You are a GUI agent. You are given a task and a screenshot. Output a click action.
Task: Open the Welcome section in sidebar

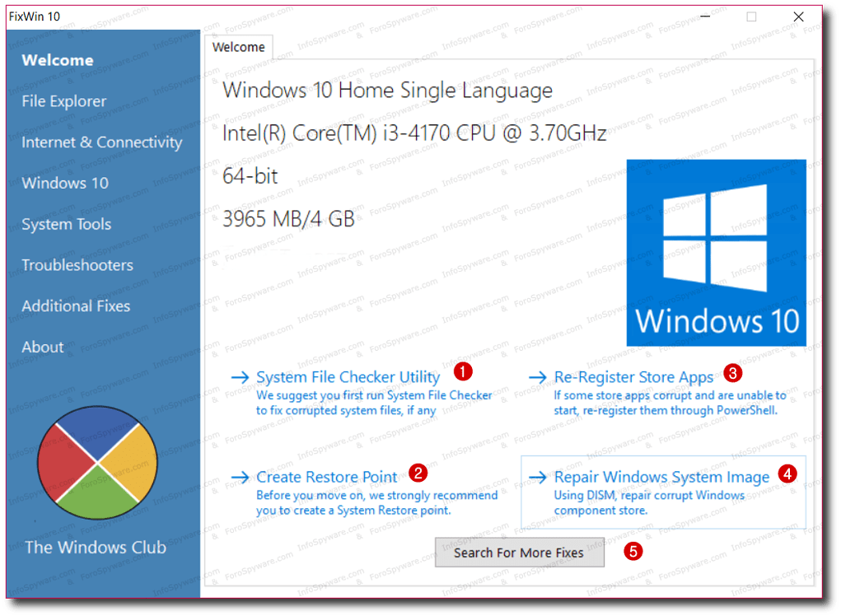point(58,60)
